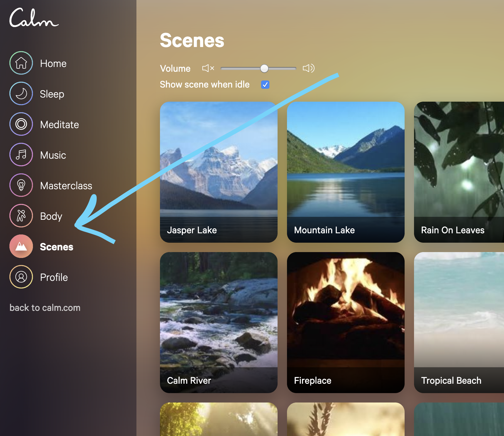Click the Calm logo
Viewport: 504px width, 436px height.
(x=34, y=18)
